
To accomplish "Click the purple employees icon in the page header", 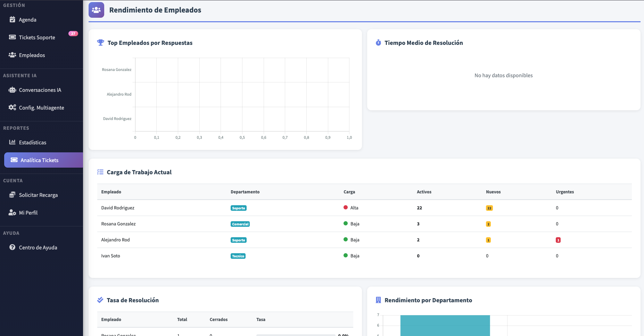I will click(96, 10).
